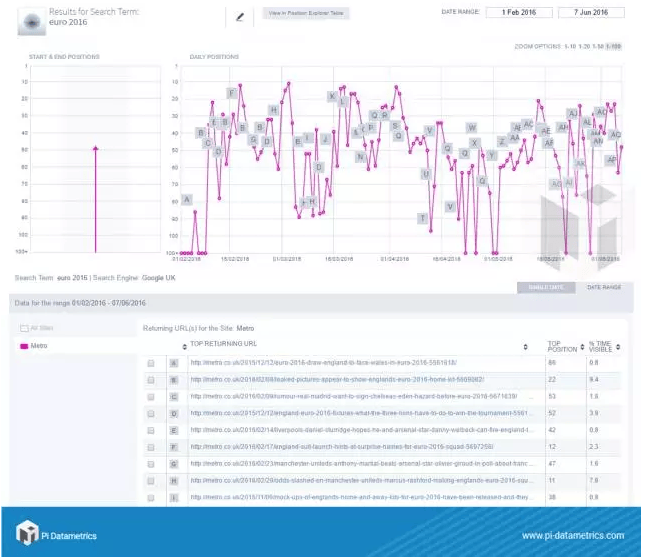
Task: Enable the All Sites checkbox
Action: [25, 328]
